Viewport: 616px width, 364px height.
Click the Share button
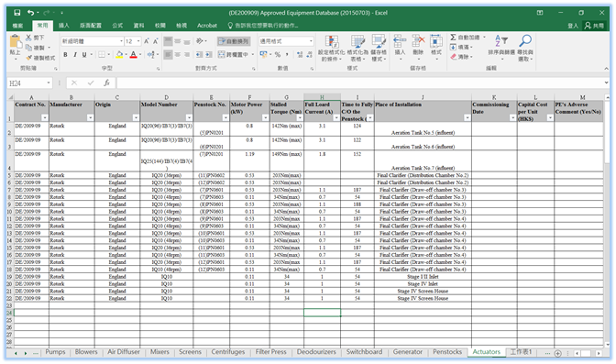(x=594, y=26)
